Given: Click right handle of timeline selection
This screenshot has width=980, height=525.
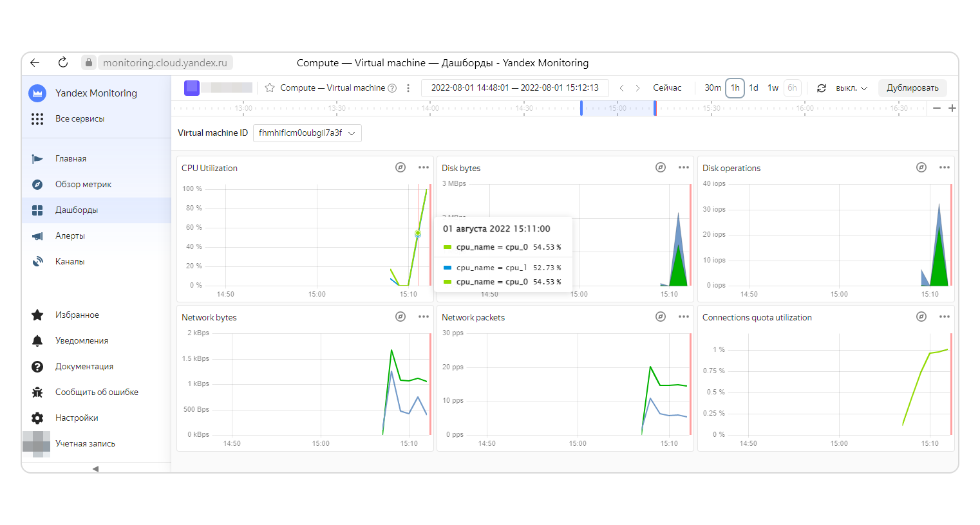Looking at the screenshot, I should tap(655, 108).
